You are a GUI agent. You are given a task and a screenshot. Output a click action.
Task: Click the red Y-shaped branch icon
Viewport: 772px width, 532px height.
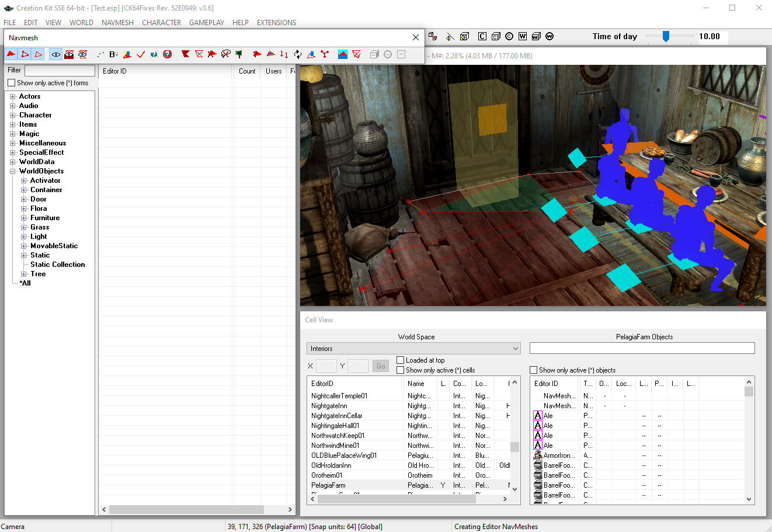click(x=325, y=54)
